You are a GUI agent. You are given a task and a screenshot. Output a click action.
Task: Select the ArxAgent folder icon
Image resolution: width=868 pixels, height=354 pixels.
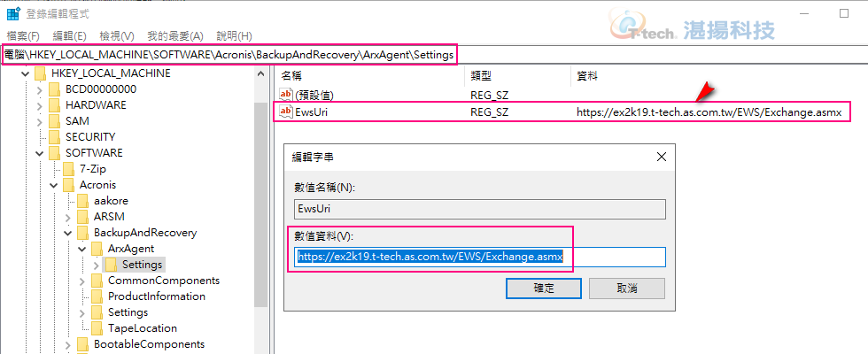click(97, 249)
